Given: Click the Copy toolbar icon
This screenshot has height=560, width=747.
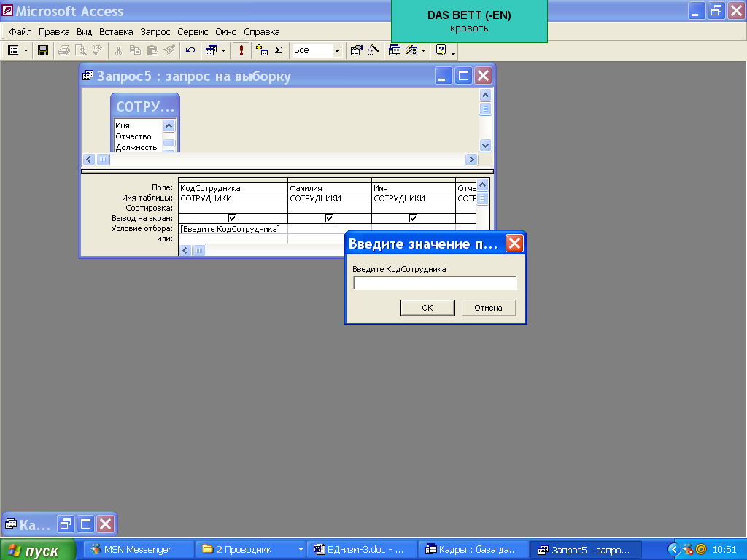Looking at the screenshot, I should tap(135, 50).
